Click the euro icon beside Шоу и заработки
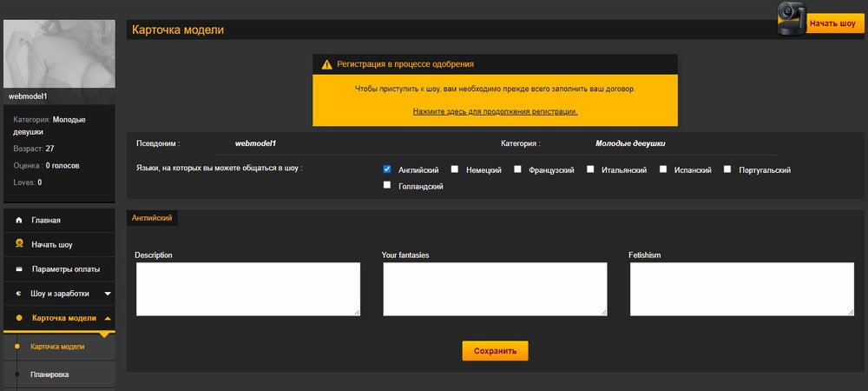The width and height of the screenshot is (868, 391). tap(18, 294)
